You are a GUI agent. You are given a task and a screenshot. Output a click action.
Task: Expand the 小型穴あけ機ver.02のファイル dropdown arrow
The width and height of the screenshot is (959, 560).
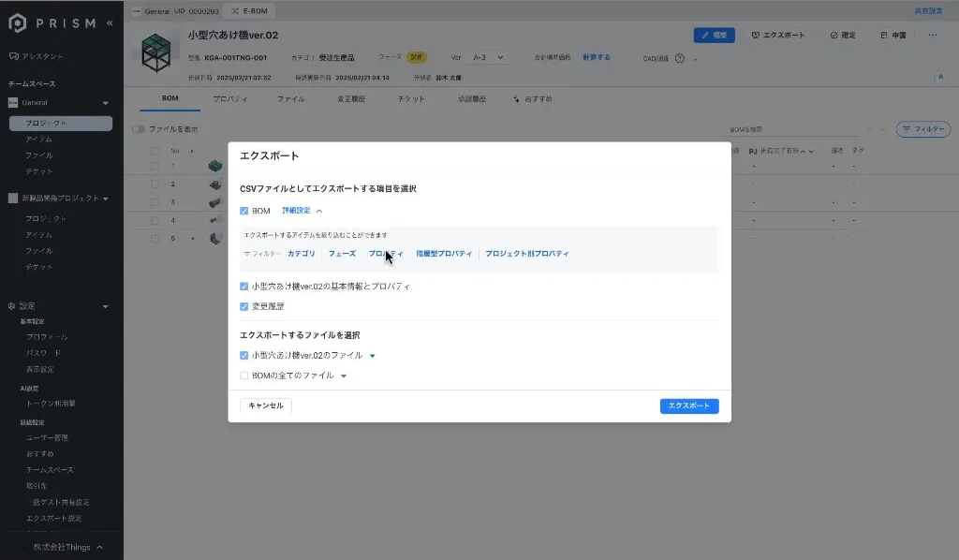tap(372, 356)
